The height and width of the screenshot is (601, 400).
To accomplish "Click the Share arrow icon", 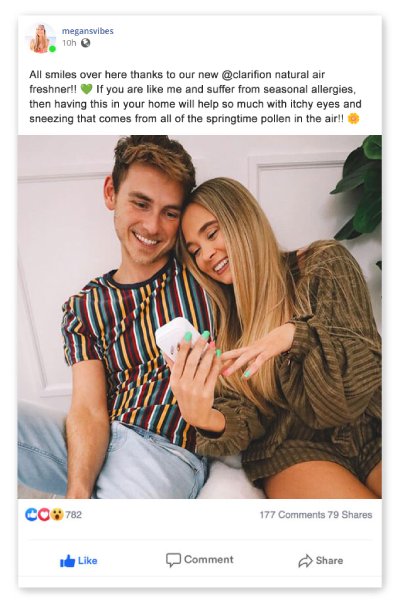I will point(305,561).
